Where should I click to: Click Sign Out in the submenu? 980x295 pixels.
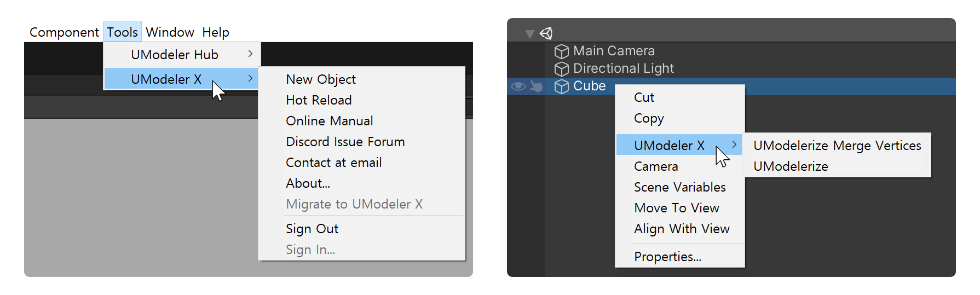312,229
